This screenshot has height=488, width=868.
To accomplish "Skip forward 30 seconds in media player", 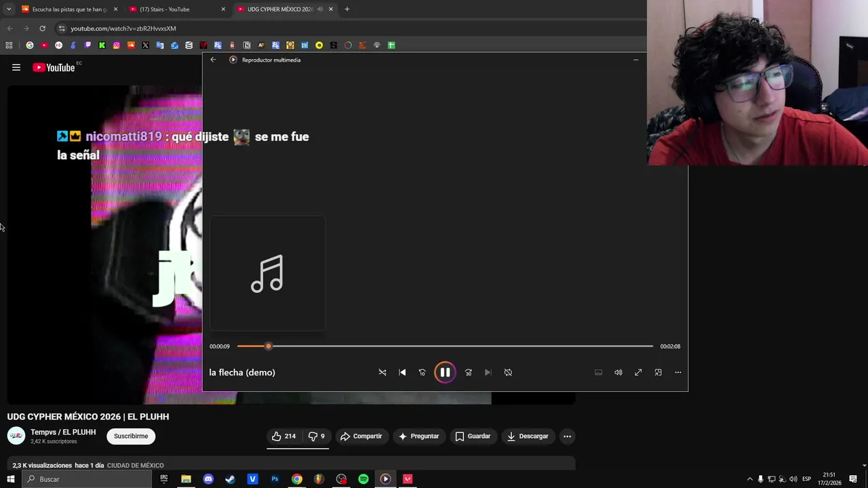I will [x=468, y=372].
